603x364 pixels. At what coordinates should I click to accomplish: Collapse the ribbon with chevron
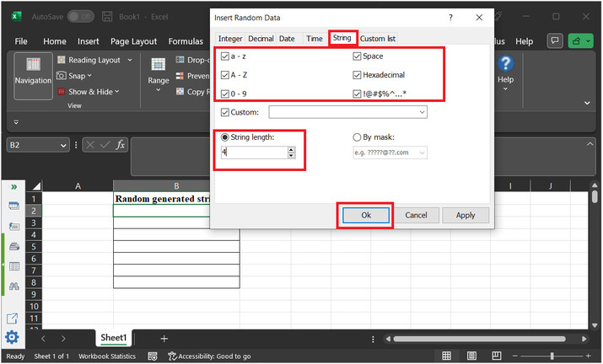click(587, 103)
